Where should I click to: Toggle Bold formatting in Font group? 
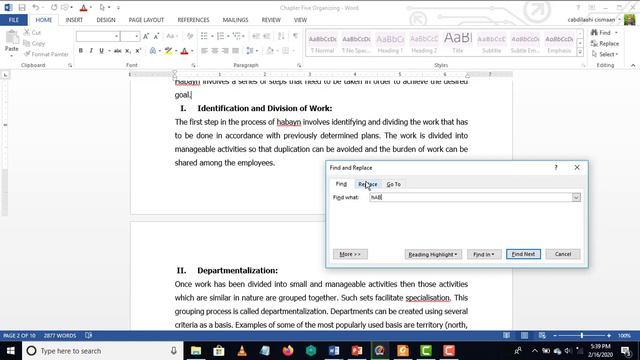[81, 51]
